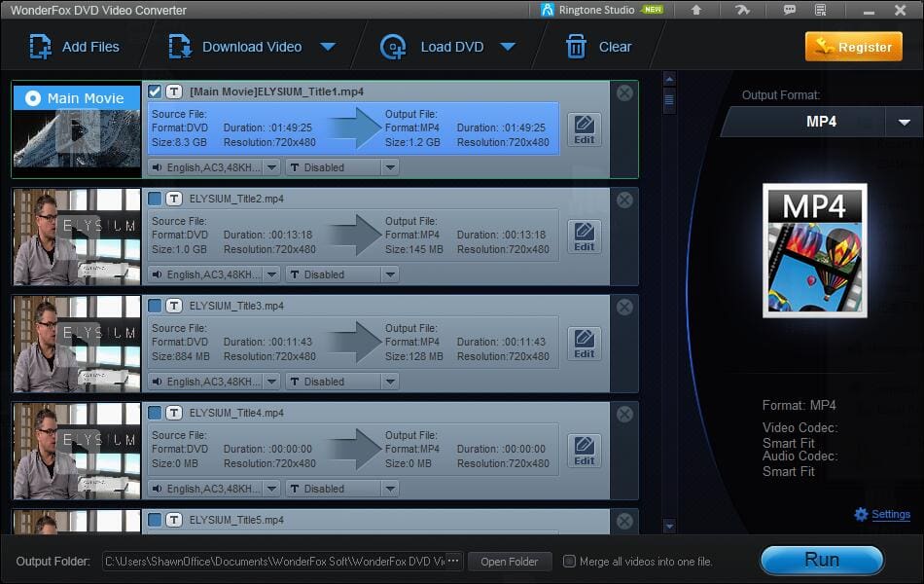Click the T icon on ELYSIUM_Title4.mp4
924x584 pixels.
click(x=174, y=413)
